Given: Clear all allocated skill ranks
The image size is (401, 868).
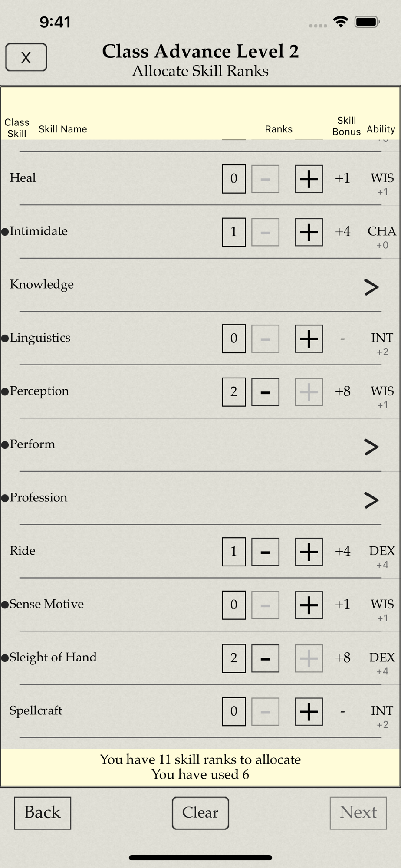Looking at the screenshot, I should click(x=200, y=813).
